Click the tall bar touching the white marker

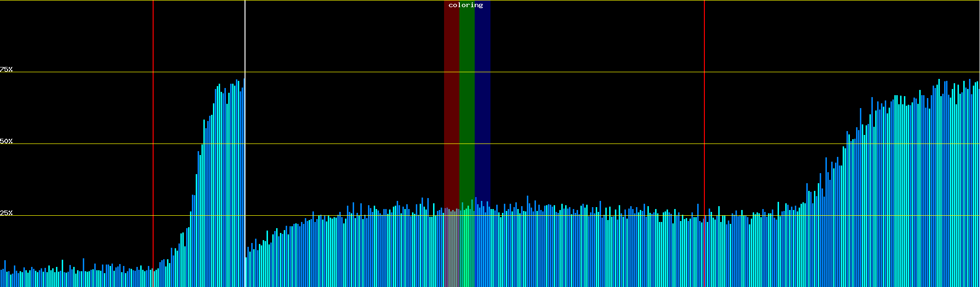[244, 182]
